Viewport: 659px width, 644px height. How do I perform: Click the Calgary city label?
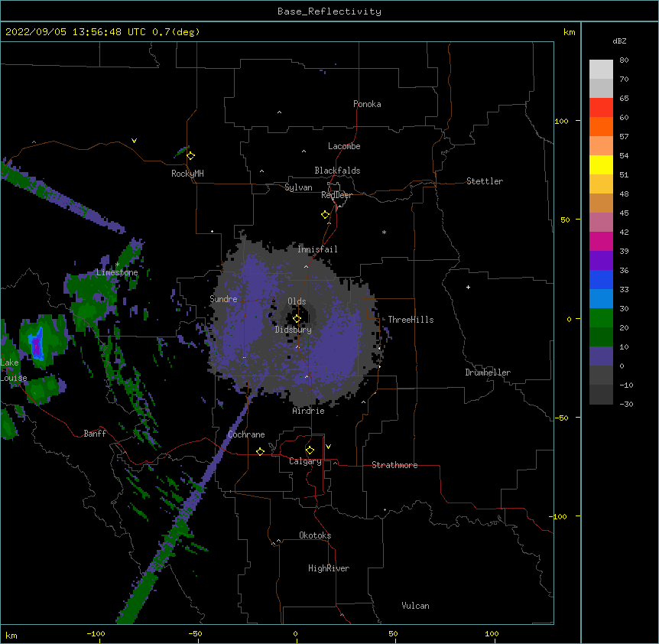pos(305,461)
